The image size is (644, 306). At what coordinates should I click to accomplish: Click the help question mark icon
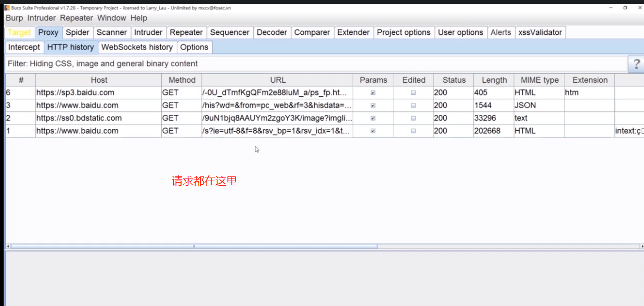[x=636, y=64]
